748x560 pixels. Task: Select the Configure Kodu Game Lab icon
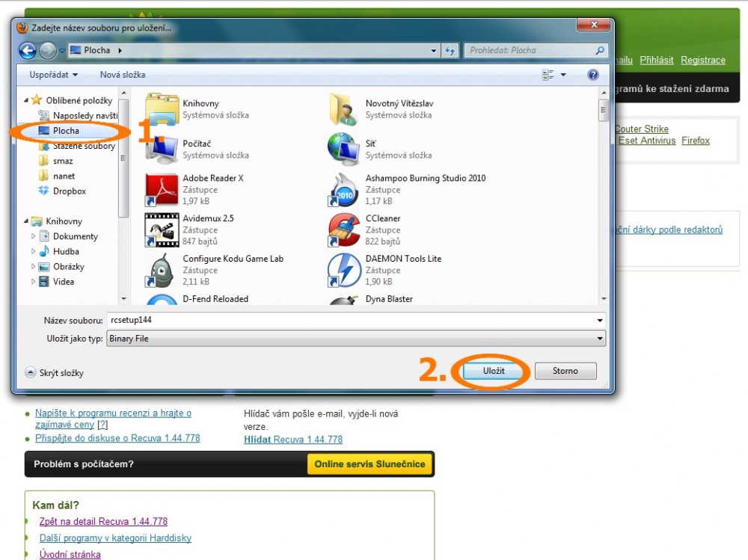click(161, 270)
